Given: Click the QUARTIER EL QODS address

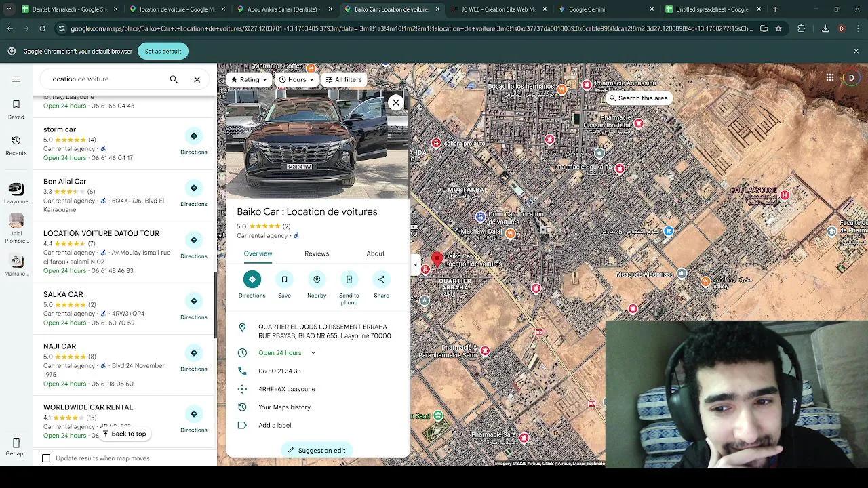Looking at the screenshot, I should [x=324, y=331].
